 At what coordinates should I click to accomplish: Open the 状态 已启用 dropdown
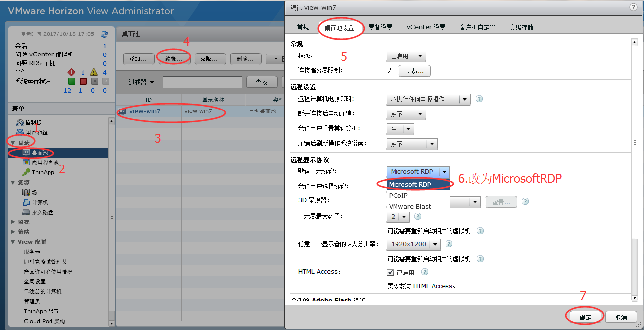click(x=406, y=56)
